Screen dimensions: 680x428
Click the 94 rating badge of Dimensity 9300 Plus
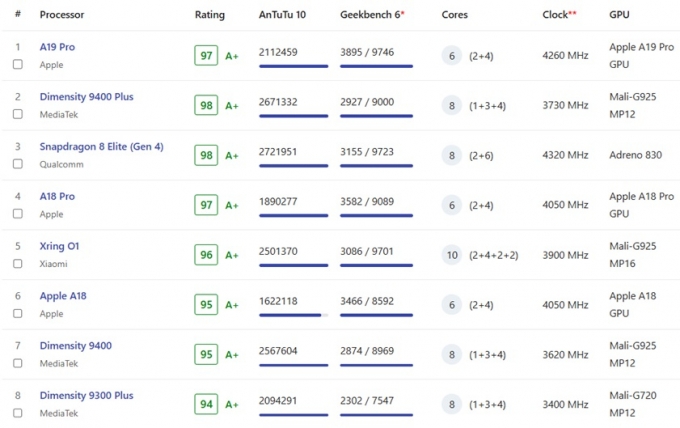pyautogui.click(x=206, y=404)
